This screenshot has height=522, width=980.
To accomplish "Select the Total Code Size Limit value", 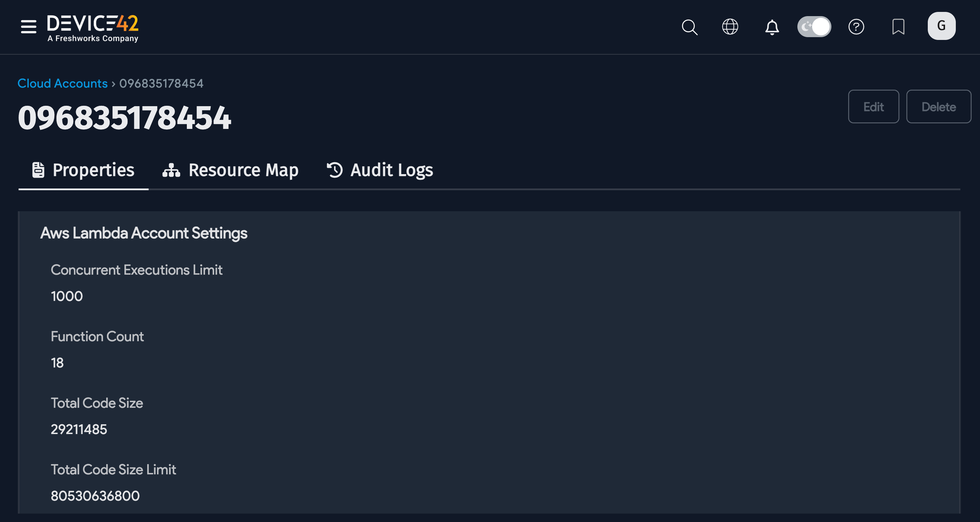I will [x=95, y=495].
